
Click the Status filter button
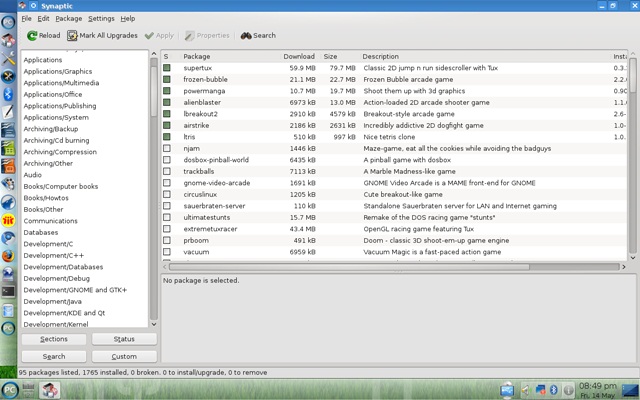[x=124, y=339]
